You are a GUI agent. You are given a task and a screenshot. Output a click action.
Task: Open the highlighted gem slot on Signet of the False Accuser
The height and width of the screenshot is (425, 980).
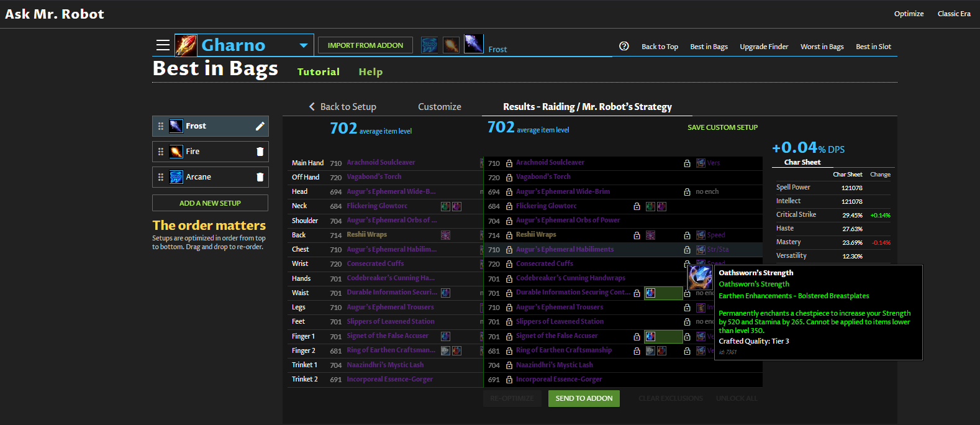click(663, 336)
